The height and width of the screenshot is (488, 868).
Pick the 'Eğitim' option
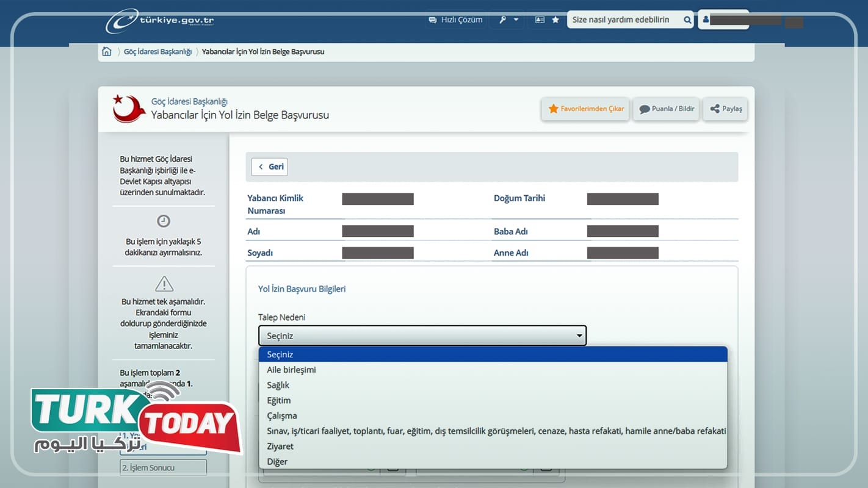pos(278,400)
